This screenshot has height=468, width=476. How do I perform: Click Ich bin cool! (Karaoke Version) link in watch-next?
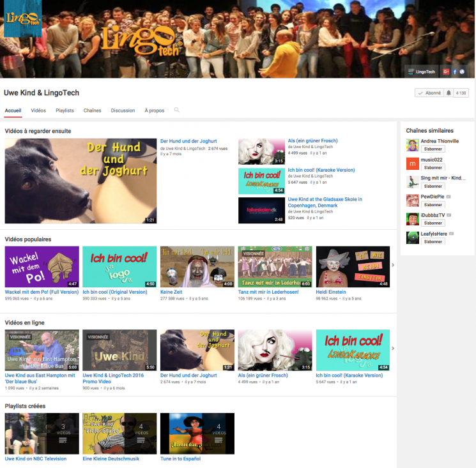(x=321, y=170)
